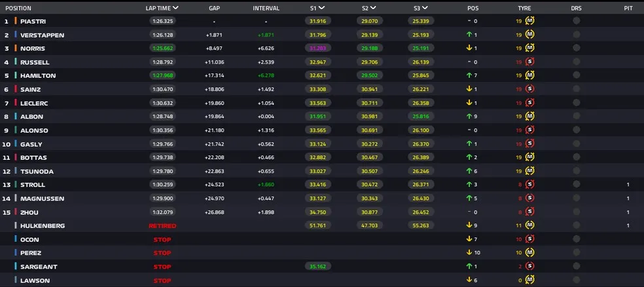
Task: Click the PIT column header
Action: [628, 9]
